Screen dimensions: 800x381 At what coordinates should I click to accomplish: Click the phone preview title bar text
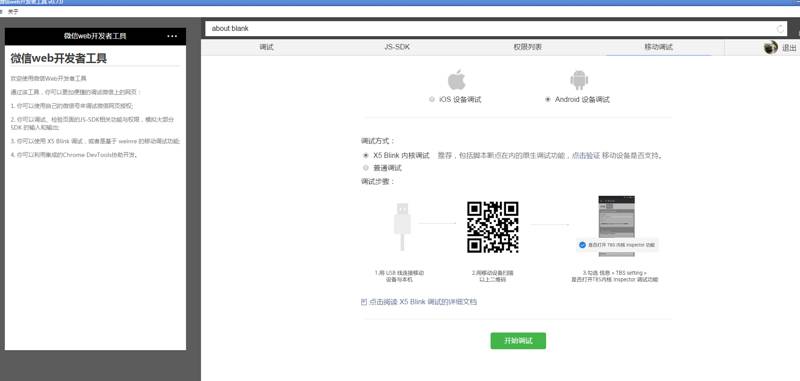[x=95, y=36]
